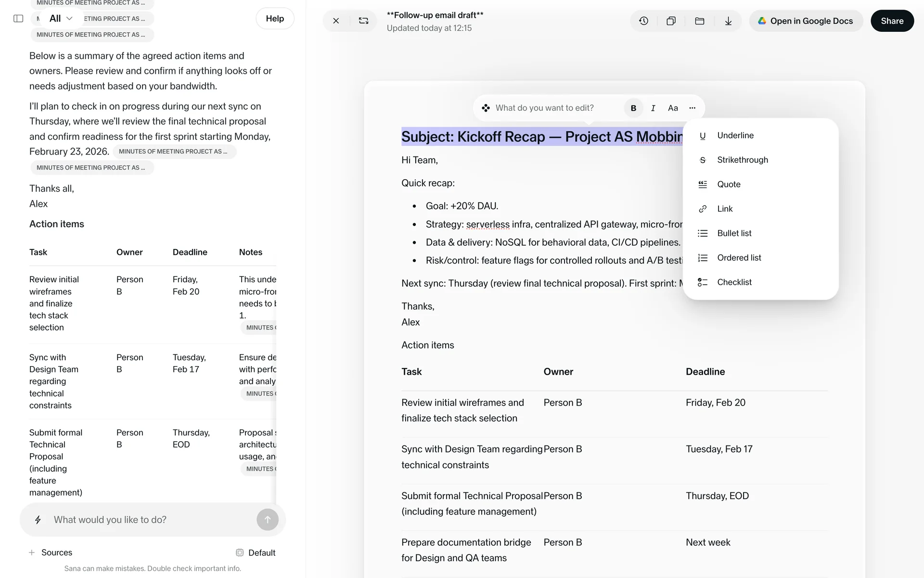Collapse the more formatting options menu
The width and height of the screenshot is (924, 578).
pyautogui.click(x=692, y=108)
